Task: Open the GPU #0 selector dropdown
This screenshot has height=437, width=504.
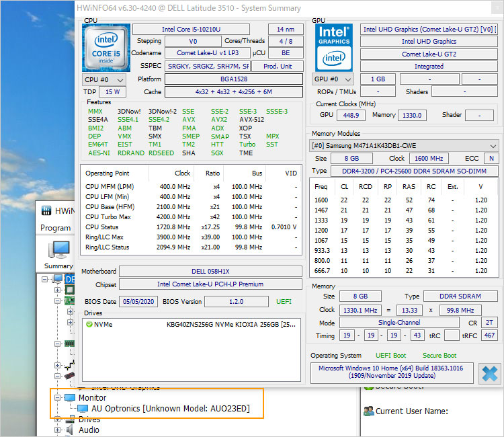Action: tap(333, 79)
